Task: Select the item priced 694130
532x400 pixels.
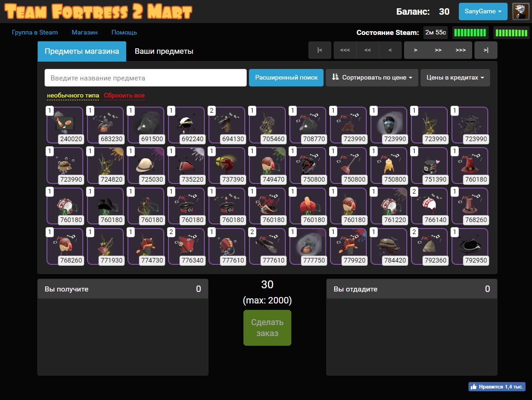Action: [x=226, y=125]
